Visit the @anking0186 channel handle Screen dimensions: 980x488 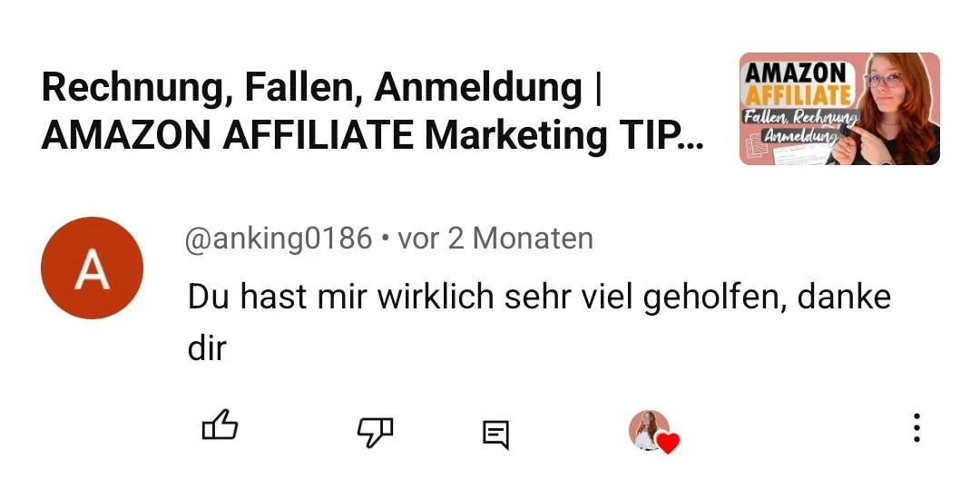click(x=279, y=239)
